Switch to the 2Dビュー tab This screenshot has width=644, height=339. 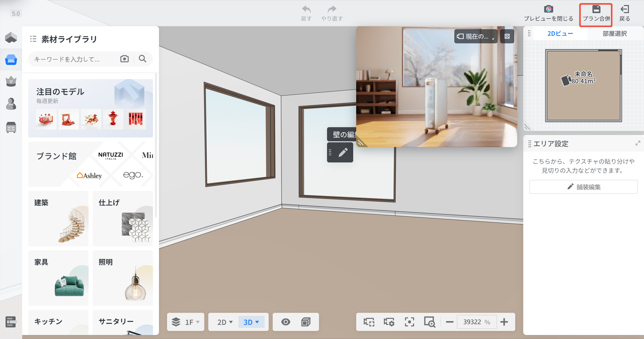pyautogui.click(x=560, y=33)
